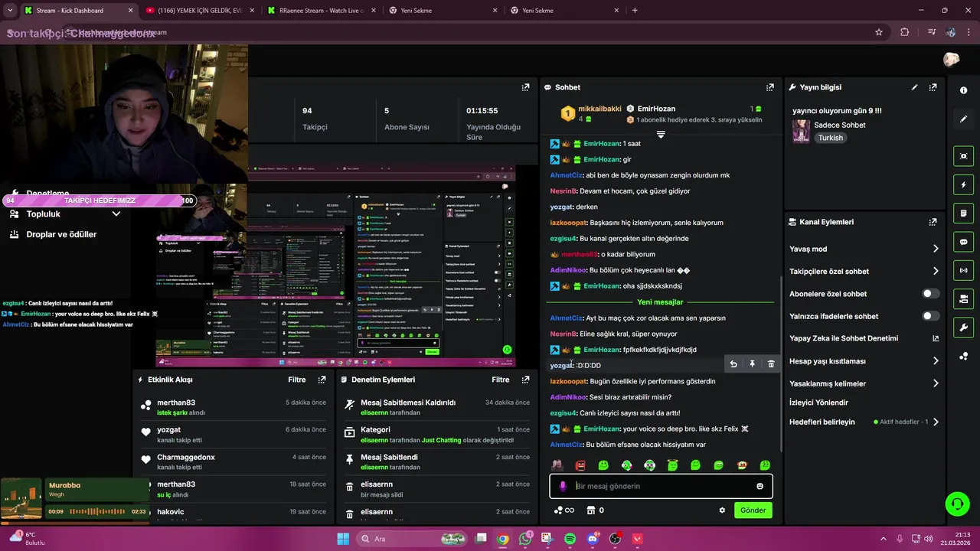This screenshot has height=551, width=980.
Task: Open WhatsApp from taskbar
Action: tap(525, 539)
